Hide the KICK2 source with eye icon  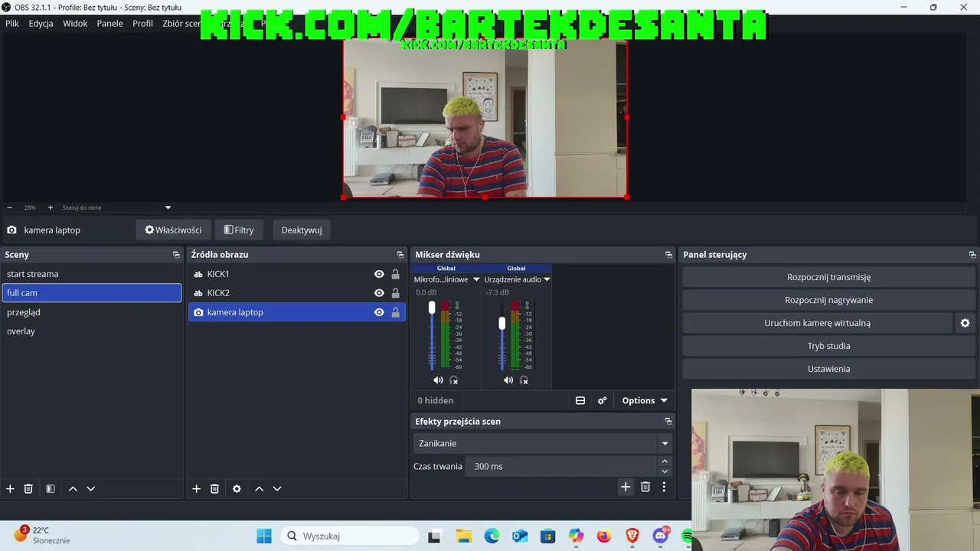(x=379, y=293)
